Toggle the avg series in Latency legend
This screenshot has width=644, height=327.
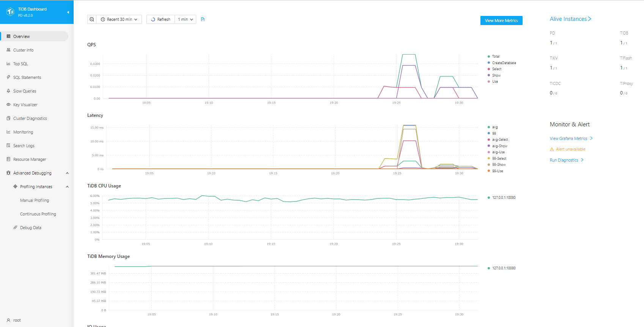(x=493, y=127)
